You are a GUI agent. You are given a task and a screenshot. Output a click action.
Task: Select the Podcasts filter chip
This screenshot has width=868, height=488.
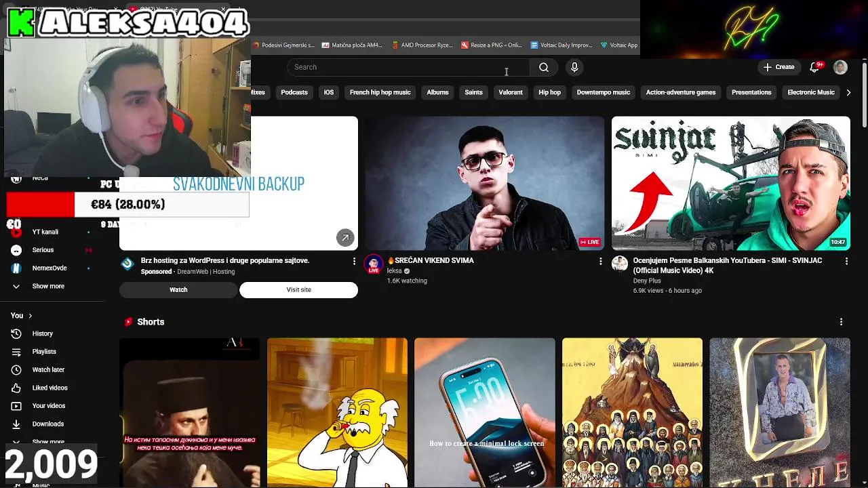(x=294, y=92)
